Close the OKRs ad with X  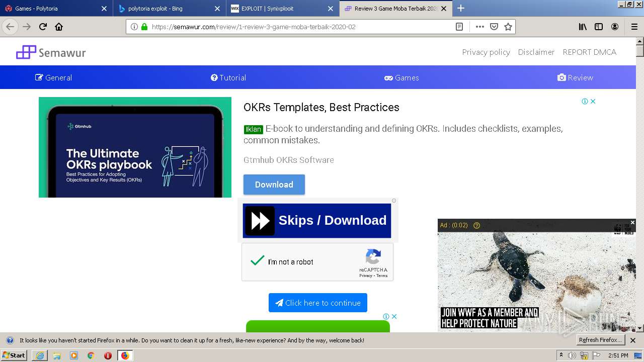[593, 101]
